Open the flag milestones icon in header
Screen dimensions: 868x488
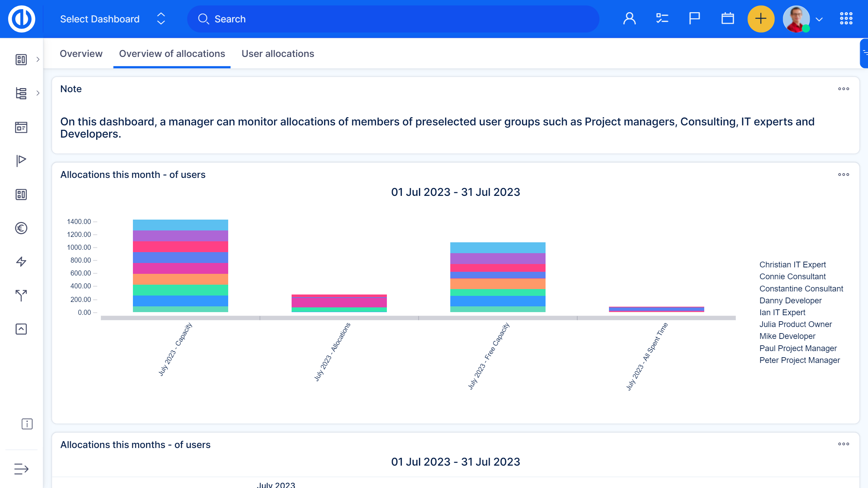click(x=694, y=19)
